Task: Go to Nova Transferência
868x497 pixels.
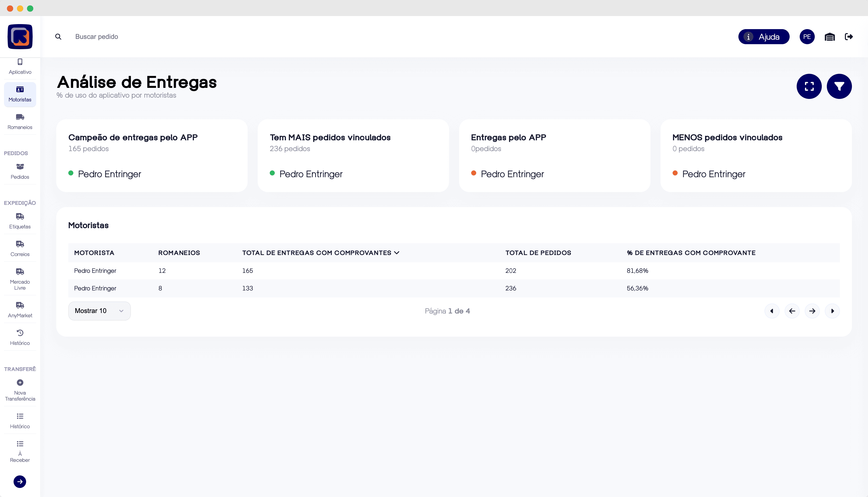Action: [x=20, y=390]
